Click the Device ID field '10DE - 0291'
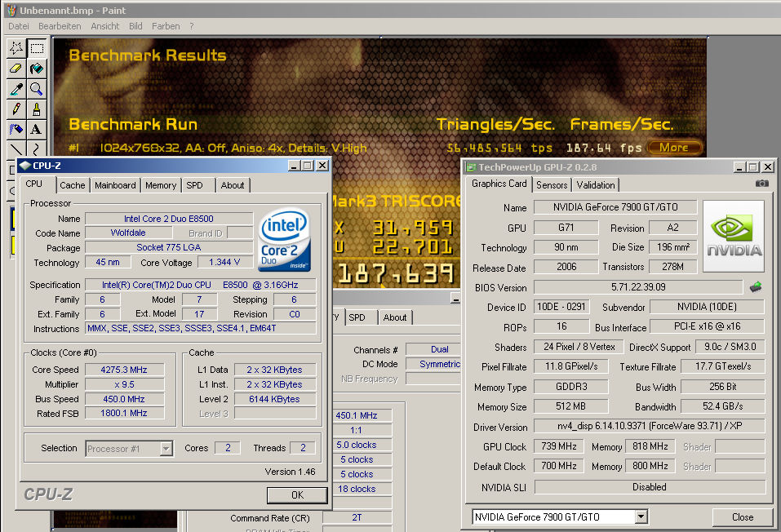 click(x=561, y=307)
